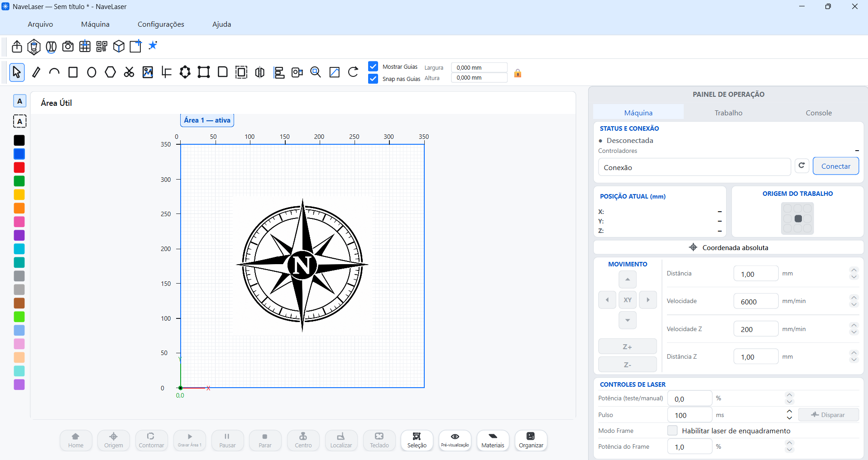The image size is (868, 460).
Task: Apply the offset outline tool
Action: [241, 72]
